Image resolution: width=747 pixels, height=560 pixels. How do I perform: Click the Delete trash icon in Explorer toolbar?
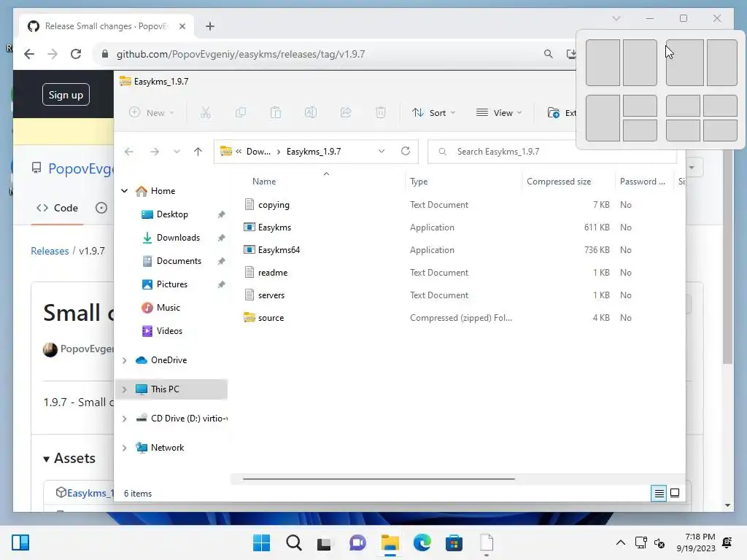380,113
